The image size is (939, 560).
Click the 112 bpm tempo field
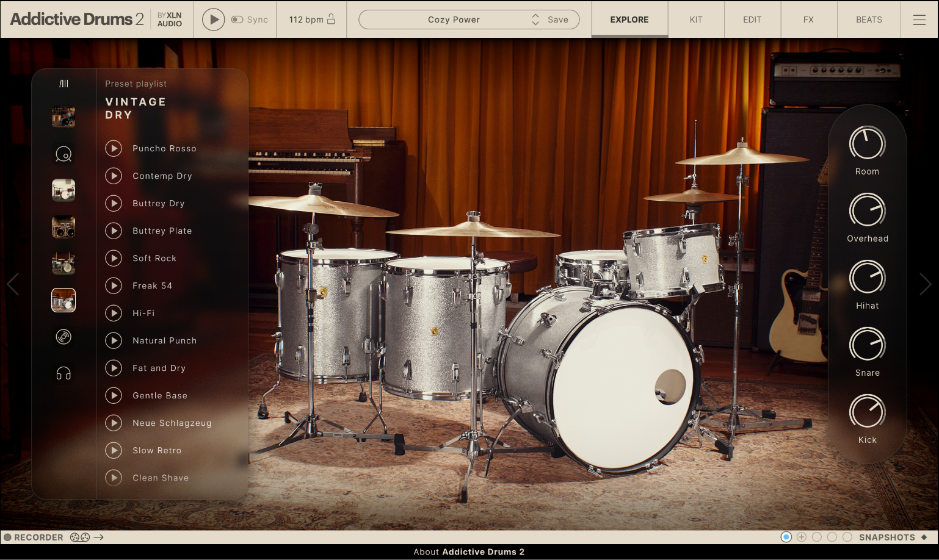click(306, 20)
